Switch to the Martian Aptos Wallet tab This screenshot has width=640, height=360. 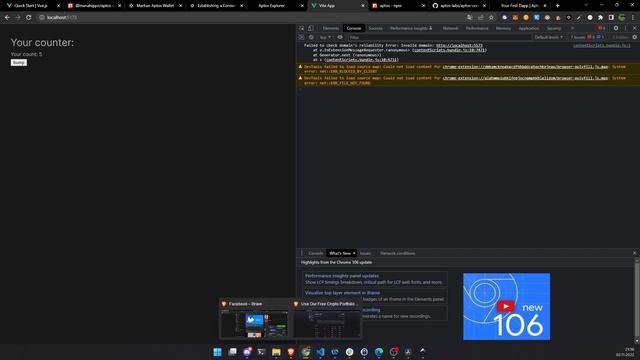pyautogui.click(x=155, y=6)
